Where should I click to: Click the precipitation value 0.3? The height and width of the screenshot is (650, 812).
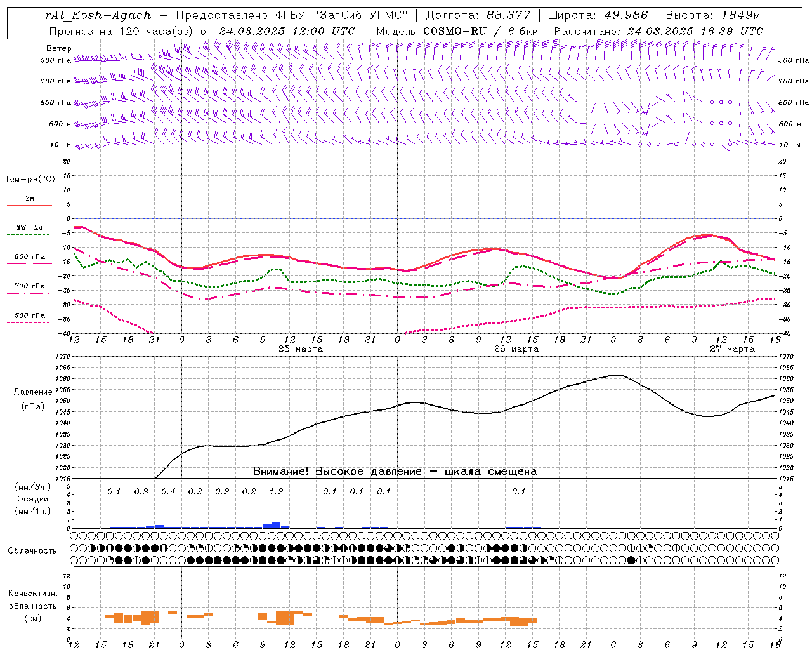pos(141,491)
